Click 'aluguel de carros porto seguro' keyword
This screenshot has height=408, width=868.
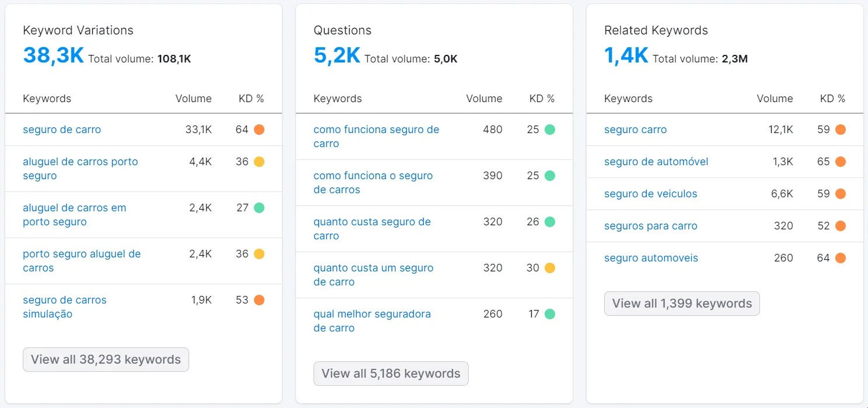pyautogui.click(x=81, y=169)
